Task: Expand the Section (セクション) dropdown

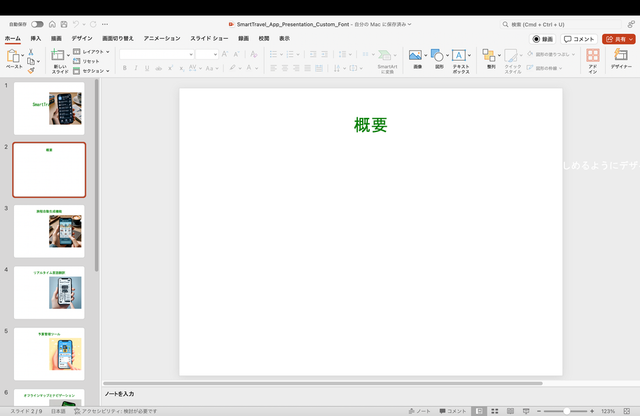Action: click(x=95, y=71)
